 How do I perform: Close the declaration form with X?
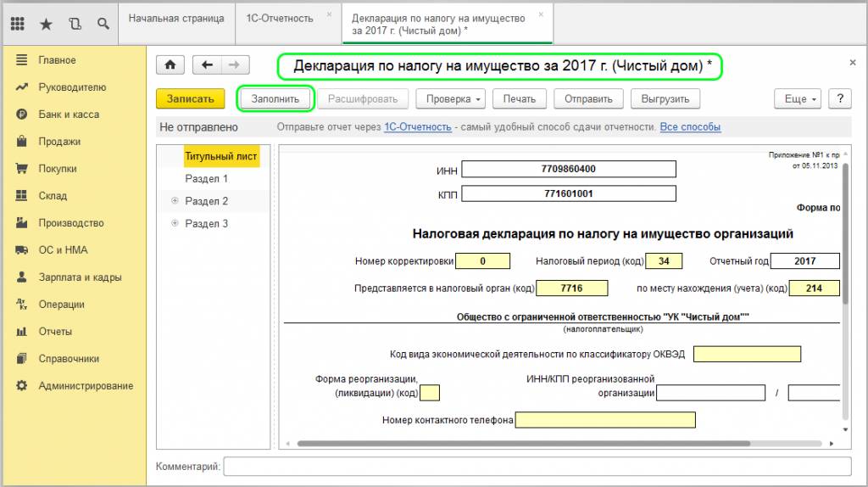(853, 63)
